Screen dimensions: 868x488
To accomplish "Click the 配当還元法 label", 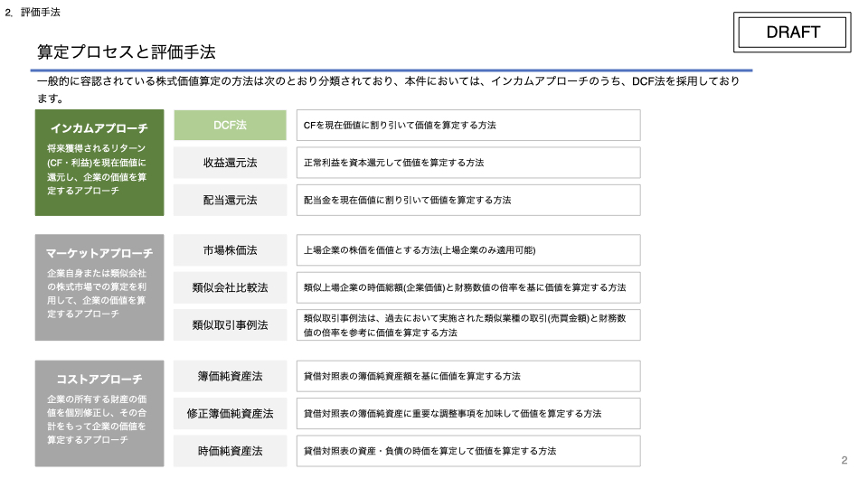I will pyautogui.click(x=231, y=201).
